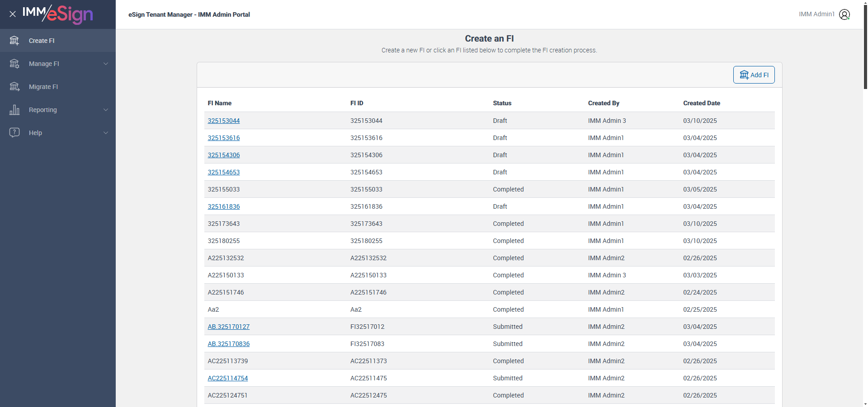
Task: Click the Create FI bank icon
Action: coord(14,41)
